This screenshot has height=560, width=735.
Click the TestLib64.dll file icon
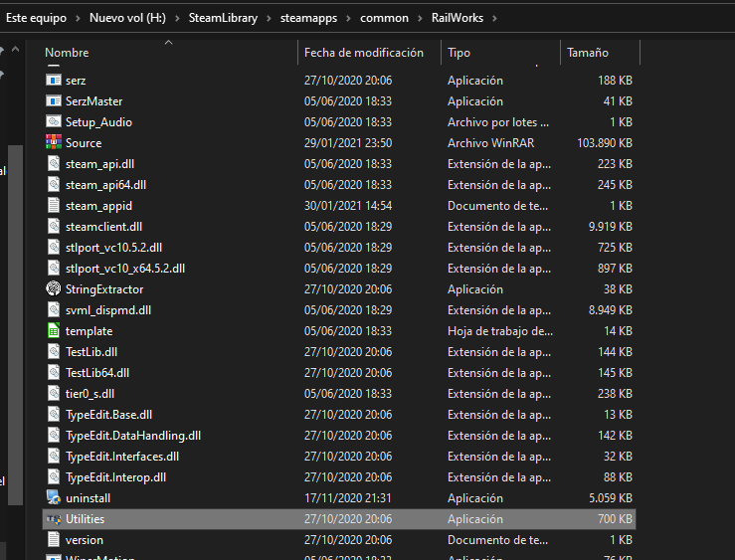tap(54, 373)
